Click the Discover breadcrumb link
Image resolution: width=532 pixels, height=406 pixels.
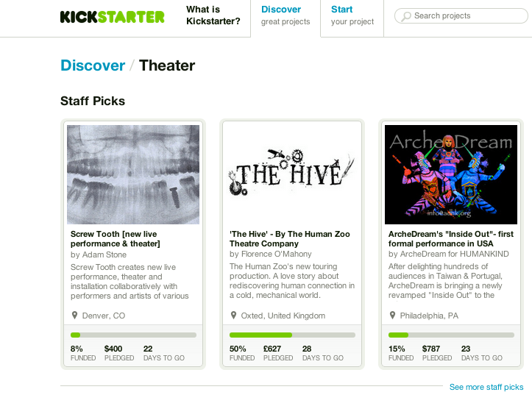click(93, 65)
